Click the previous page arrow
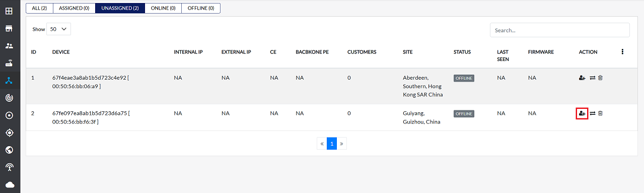 (x=322, y=144)
